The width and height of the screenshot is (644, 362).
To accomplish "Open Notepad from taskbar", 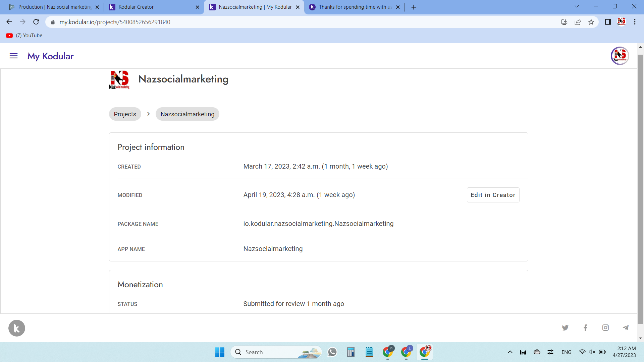I will tap(369, 352).
